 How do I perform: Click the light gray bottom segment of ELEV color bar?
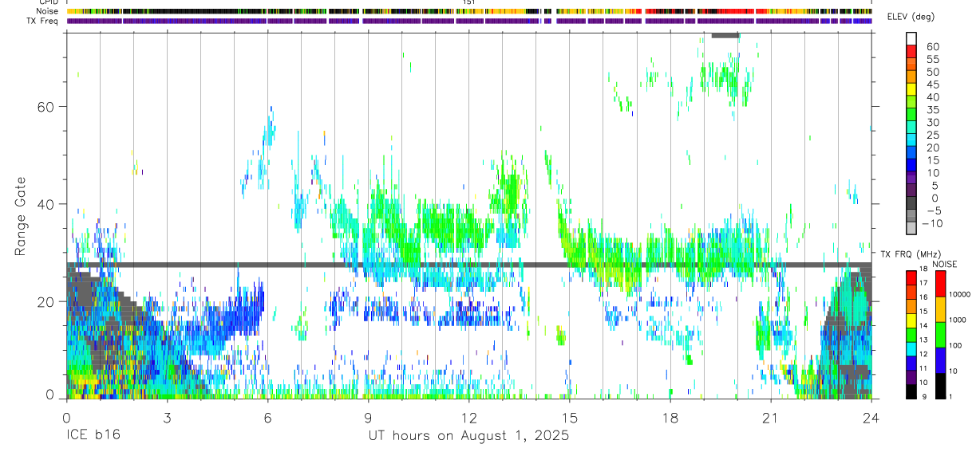tap(911, 229)
